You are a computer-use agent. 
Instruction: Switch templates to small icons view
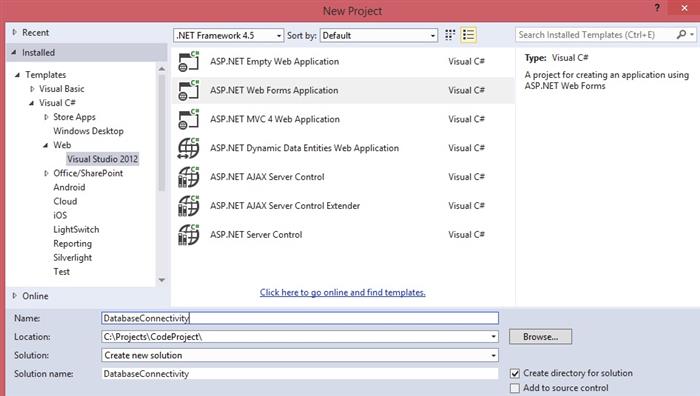[x=450, y=35]
